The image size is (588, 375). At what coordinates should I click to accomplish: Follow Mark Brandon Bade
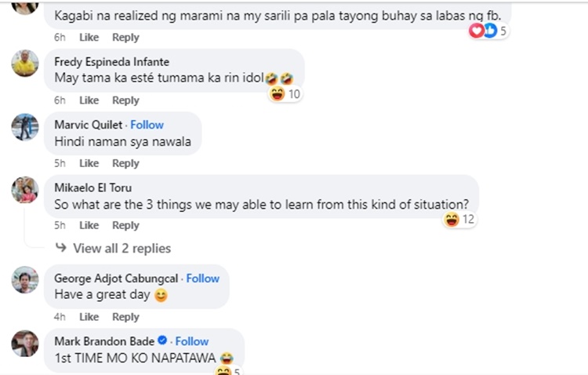[191, 341]
